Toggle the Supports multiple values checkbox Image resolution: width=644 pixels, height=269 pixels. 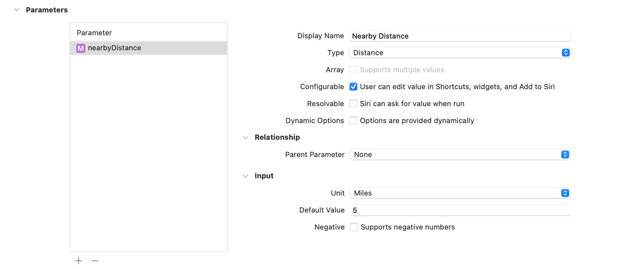353,70
